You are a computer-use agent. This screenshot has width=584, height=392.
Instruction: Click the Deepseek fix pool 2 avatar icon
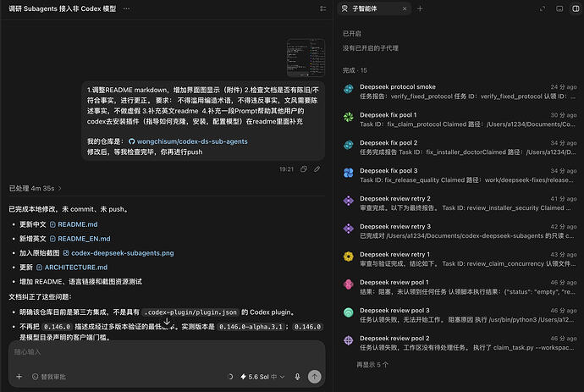pyautogui.click(x=348, y=145)
